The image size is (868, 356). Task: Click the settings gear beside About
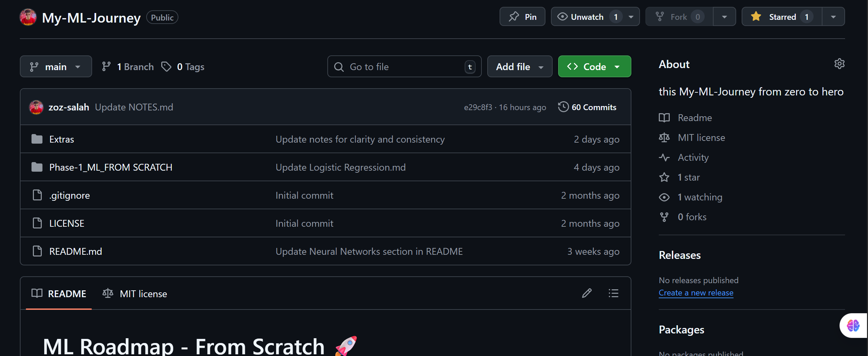tap(840, 64)
